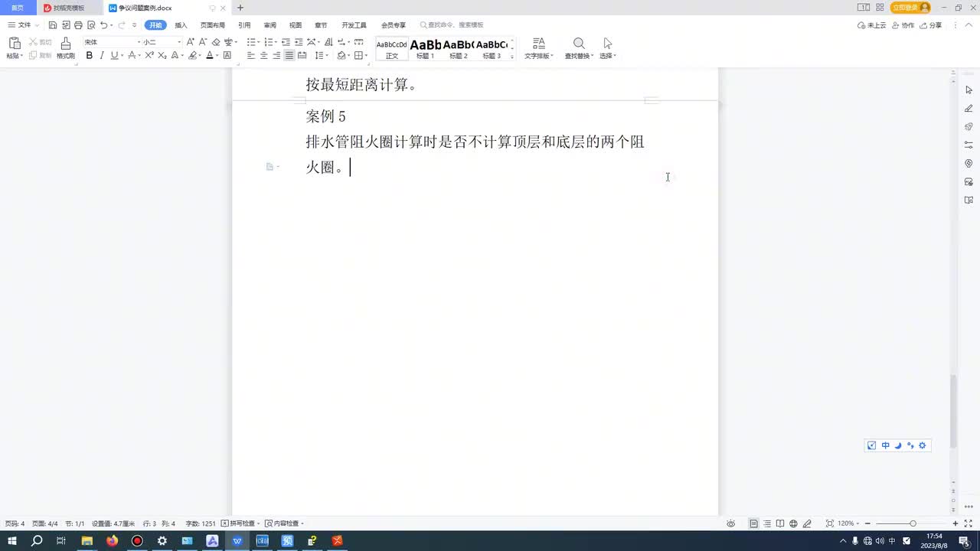980x551 pixels.
Task: Expand the styles gallery
Action: (512, 57)
